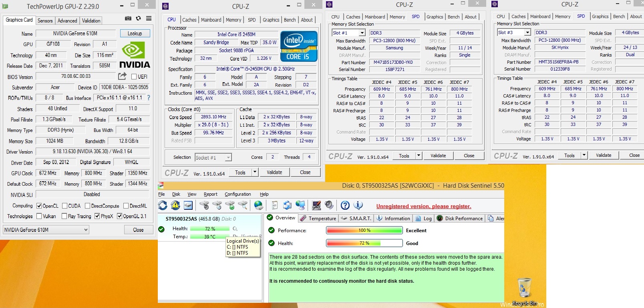Open the GPU-Z hamburger menu

[149, 18]
